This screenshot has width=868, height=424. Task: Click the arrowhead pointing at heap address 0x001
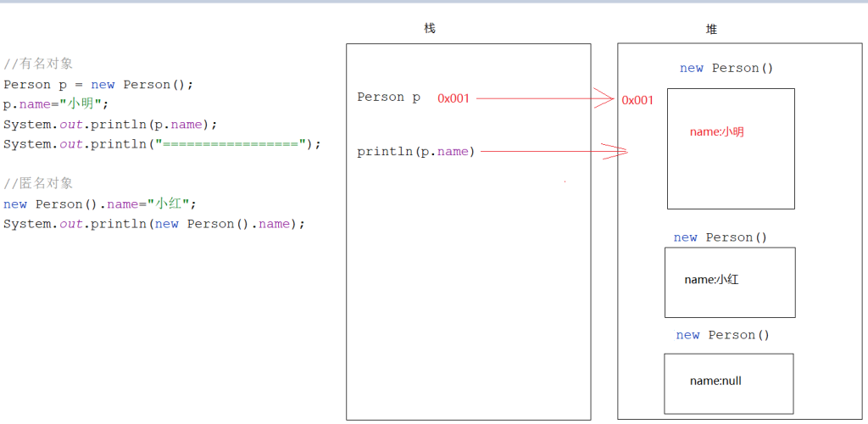pyautogui.click(x=605, y=98)
